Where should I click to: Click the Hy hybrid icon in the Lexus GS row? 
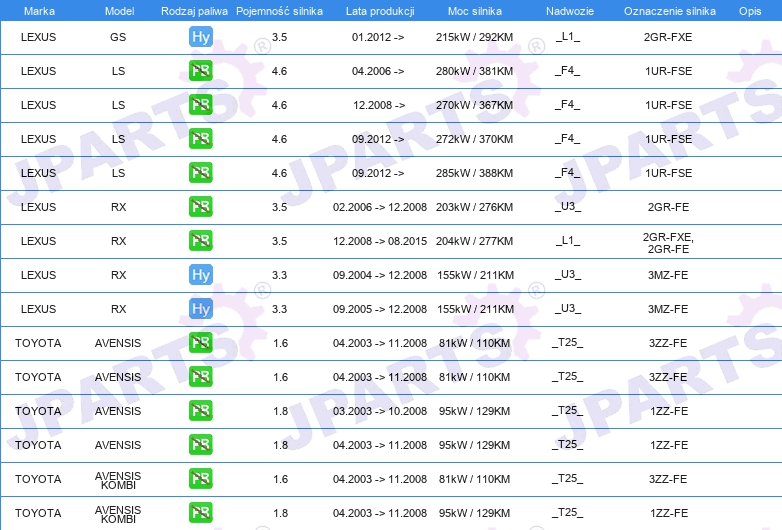click(x=201, y=37)
